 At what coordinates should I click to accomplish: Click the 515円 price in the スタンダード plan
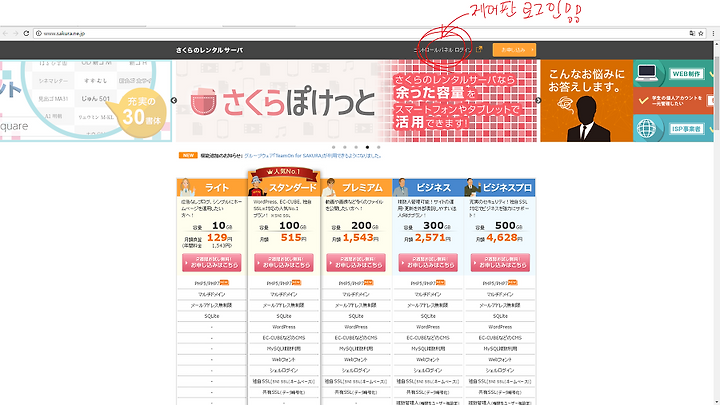pos(293,238)
